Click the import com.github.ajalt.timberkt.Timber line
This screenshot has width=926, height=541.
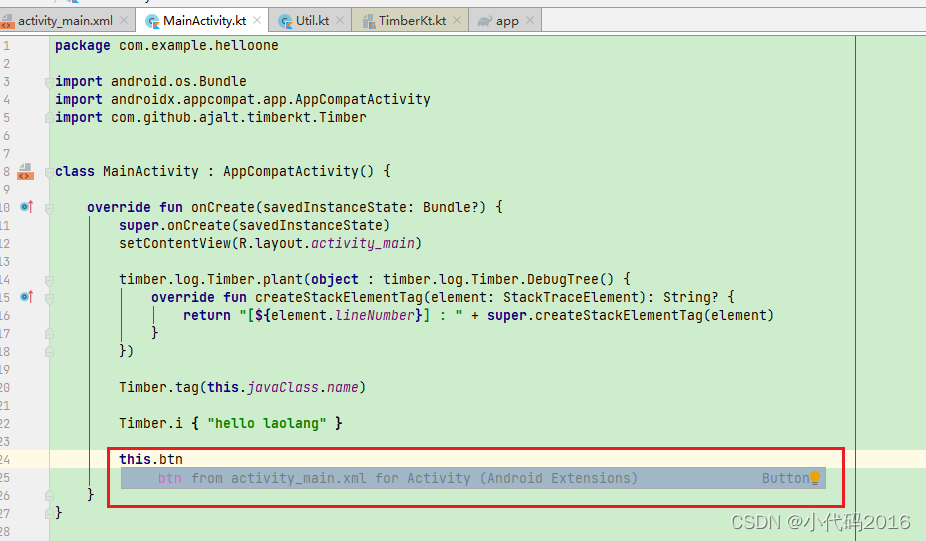[x=211, y=118]
